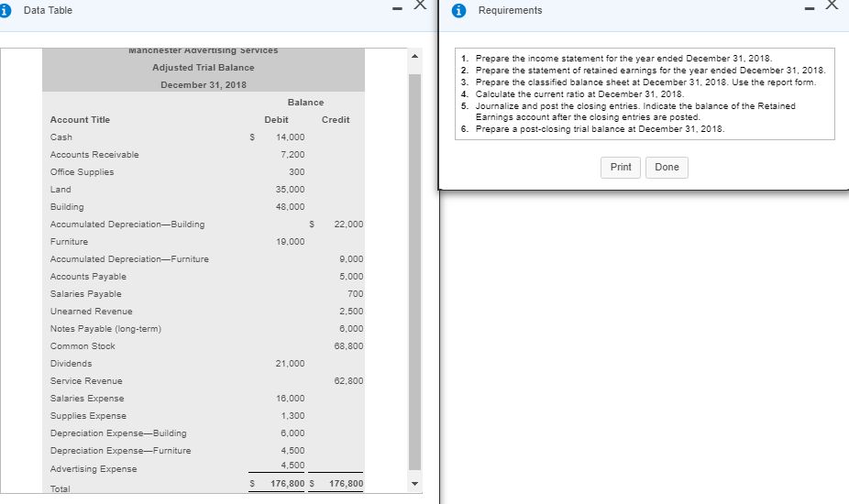The width and height of the screenshot is (849, 504).
Task: Click the 16,000 Salaries Expense value
Action: [291, 399]
